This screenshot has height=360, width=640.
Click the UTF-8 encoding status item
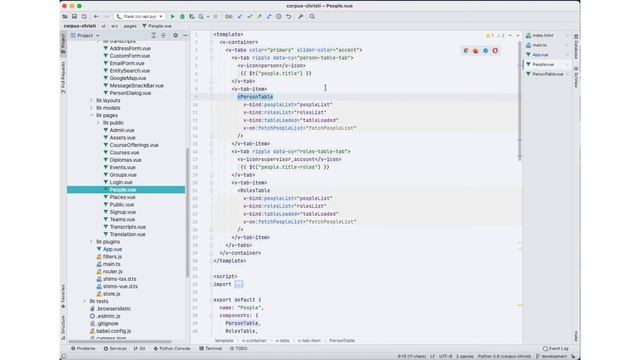(x=445, y=356)
